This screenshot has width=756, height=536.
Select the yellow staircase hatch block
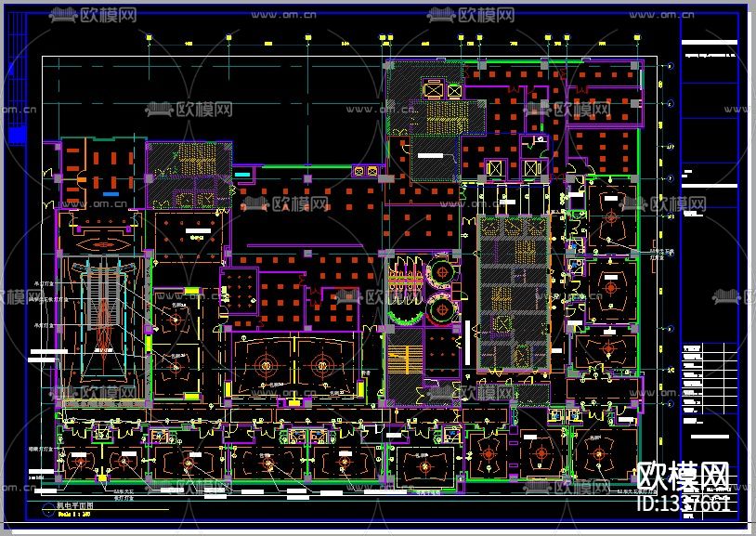tap(406, 359)
